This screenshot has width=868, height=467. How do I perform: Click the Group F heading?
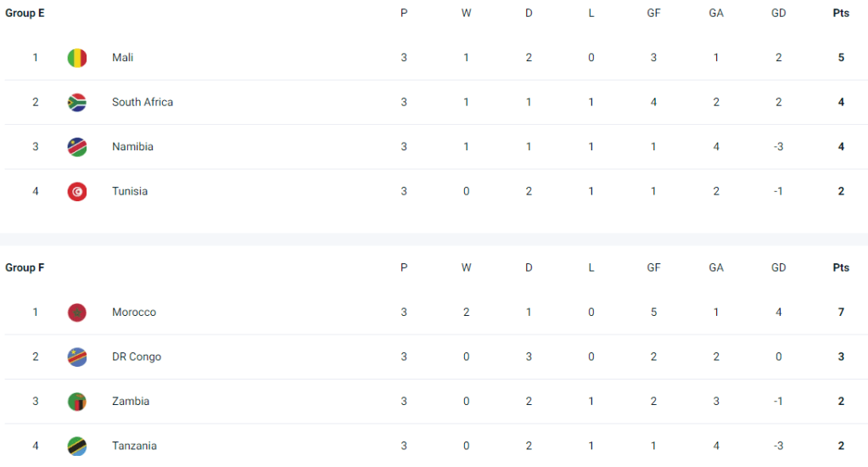pos(25,267)
